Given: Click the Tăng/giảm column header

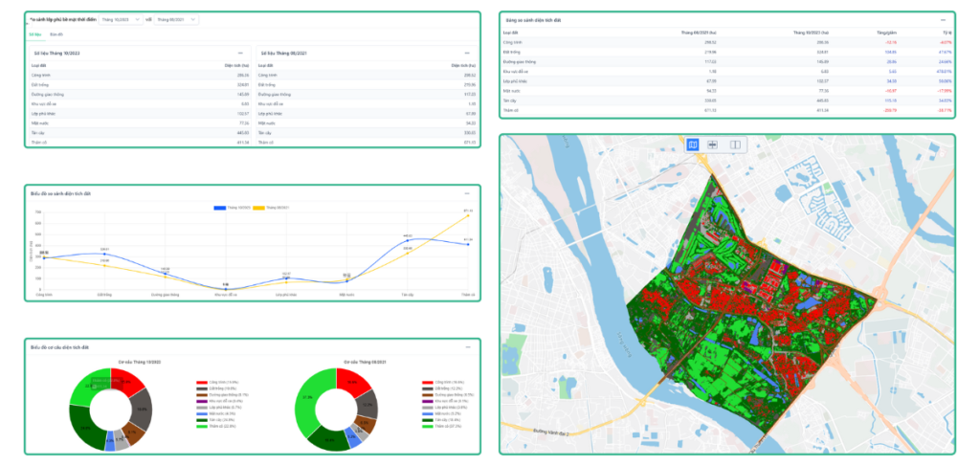Looking at the screenshot, I should tap(885, 32).
